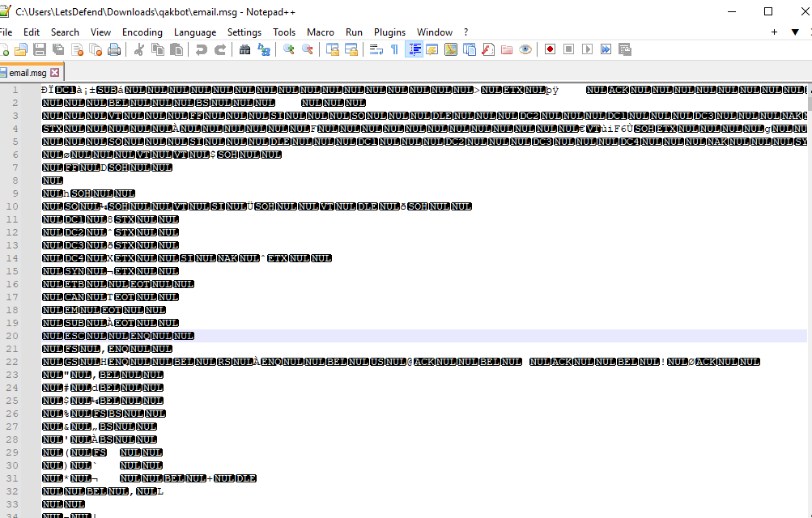Open the Function List panel icon
Screen dimensions: 812x518
[x=488, y=49]
